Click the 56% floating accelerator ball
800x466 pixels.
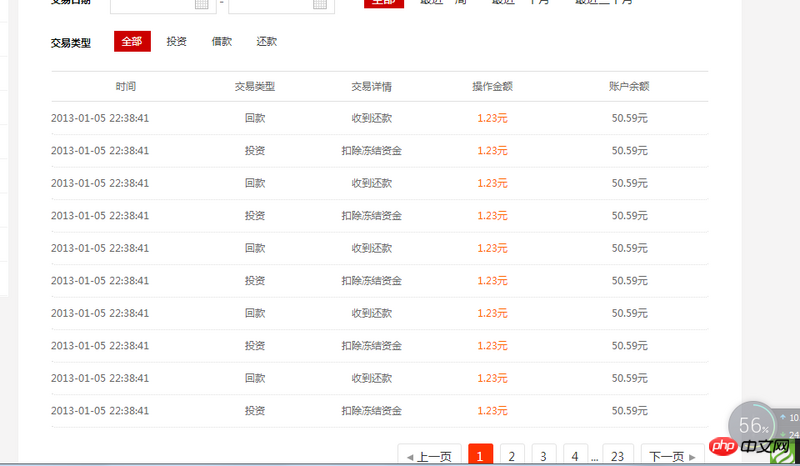753,425
